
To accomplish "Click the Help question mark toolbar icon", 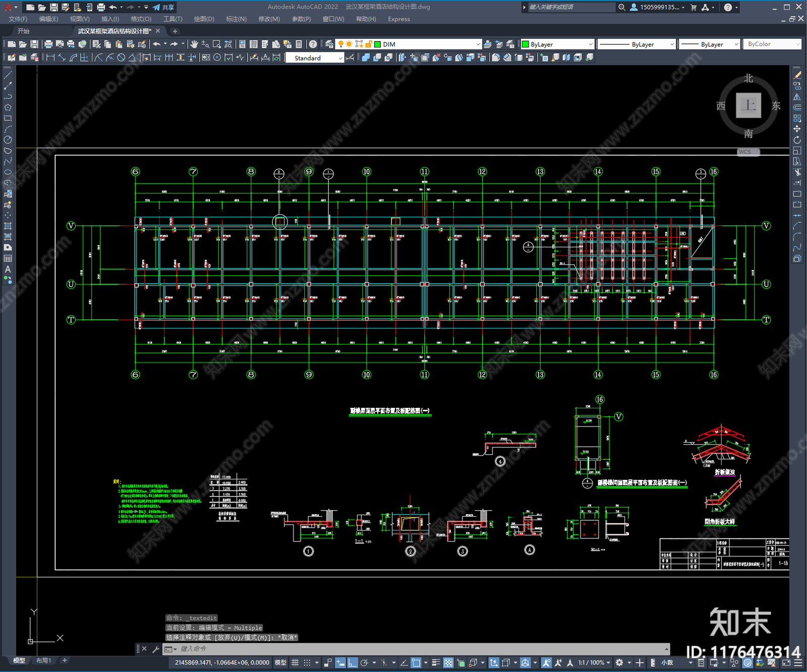I will pos(313,44).
